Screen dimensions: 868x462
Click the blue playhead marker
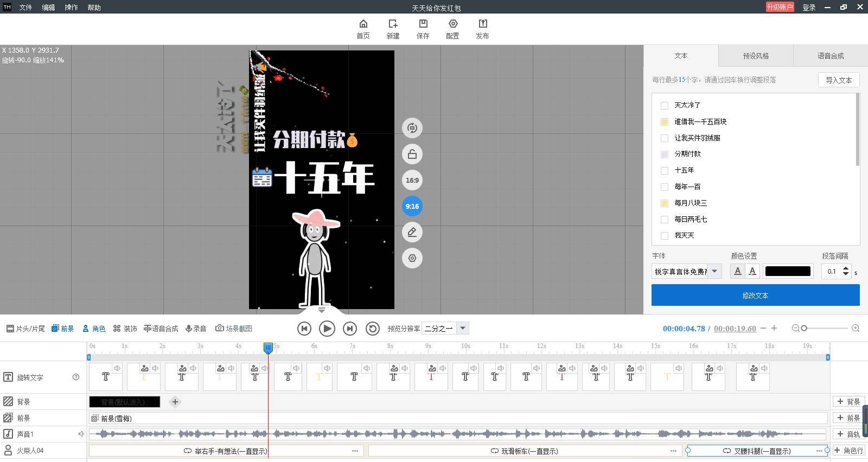point(268,348)
